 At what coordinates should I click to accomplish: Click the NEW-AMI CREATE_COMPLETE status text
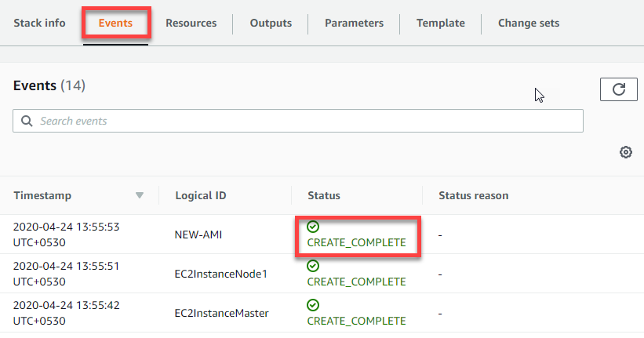356,242
